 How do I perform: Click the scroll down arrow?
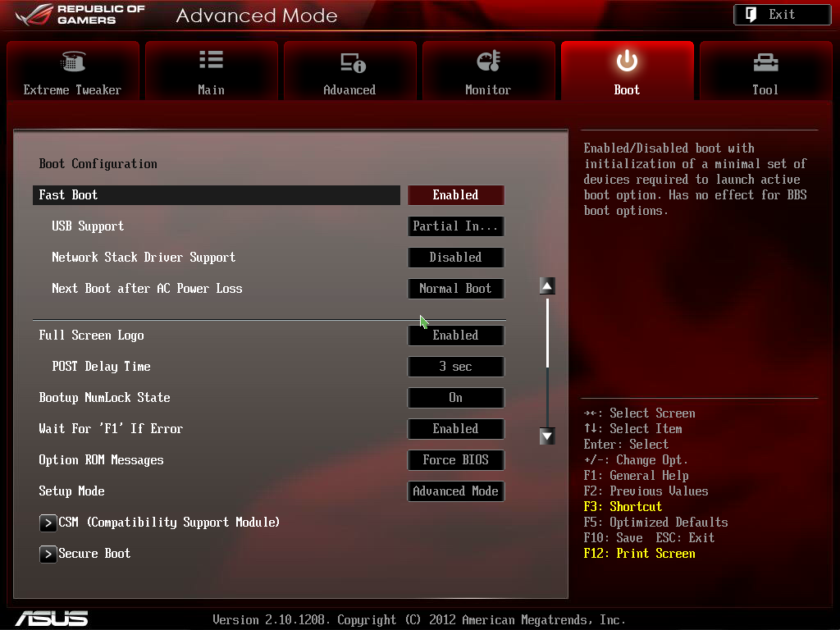coord(547,436)
